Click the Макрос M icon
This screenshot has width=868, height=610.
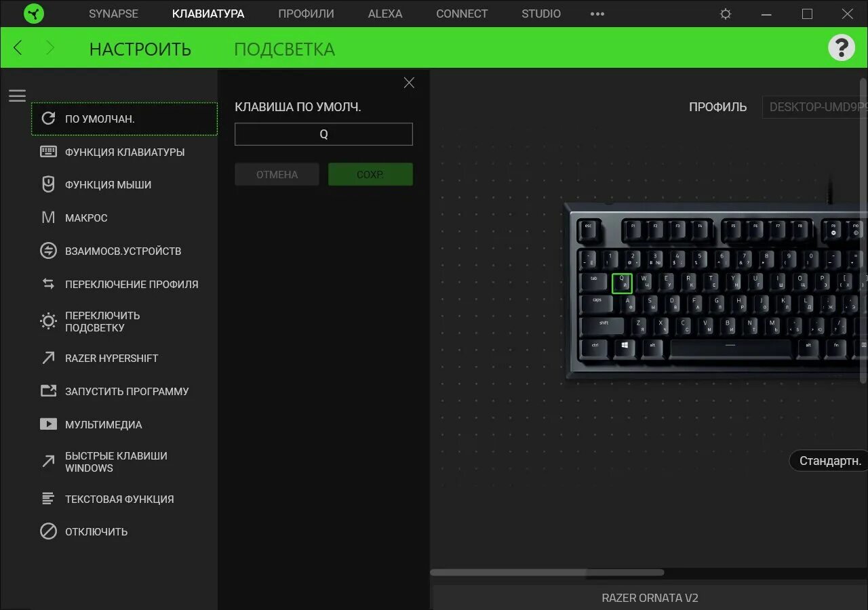coord(48,218)
